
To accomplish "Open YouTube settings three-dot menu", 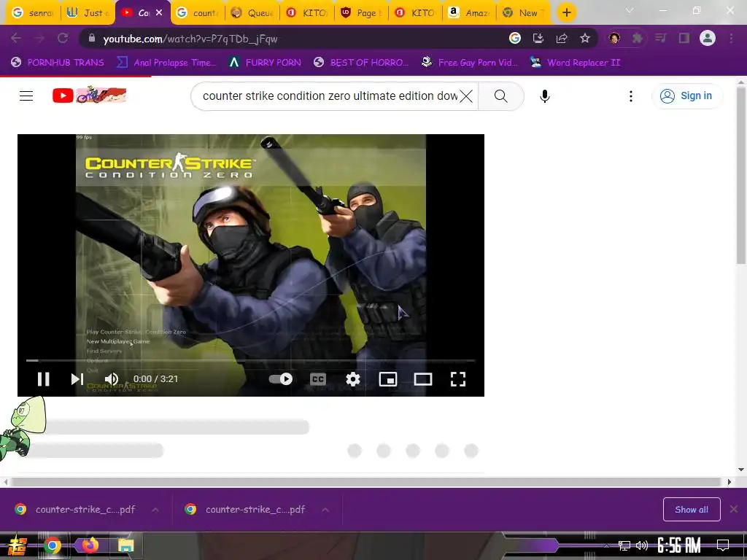I will 631,96.
